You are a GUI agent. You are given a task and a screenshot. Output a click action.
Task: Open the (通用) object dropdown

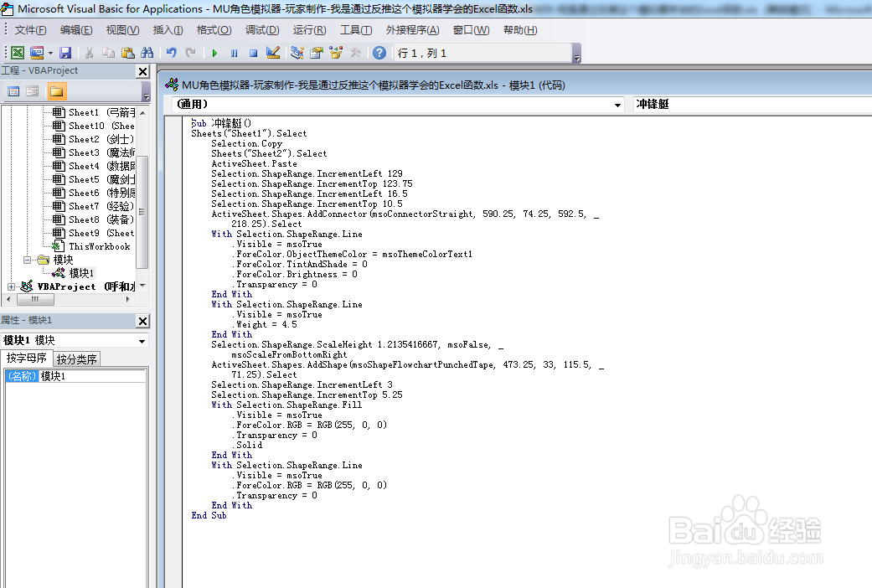pos(617,105)
